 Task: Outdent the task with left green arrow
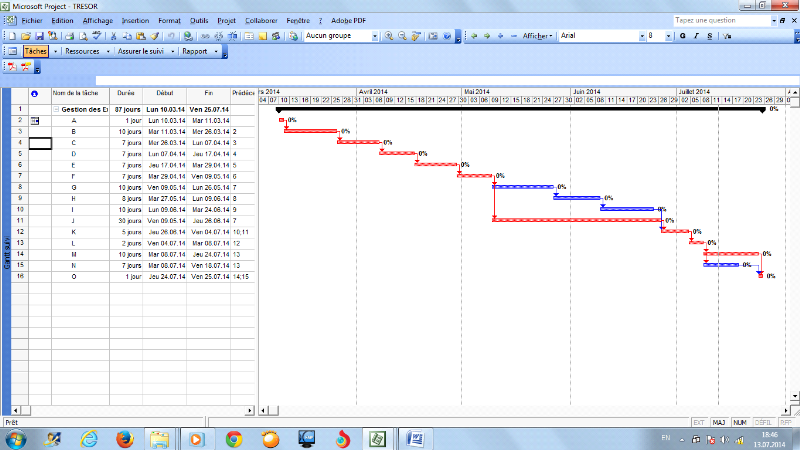(x=473, y=36)
